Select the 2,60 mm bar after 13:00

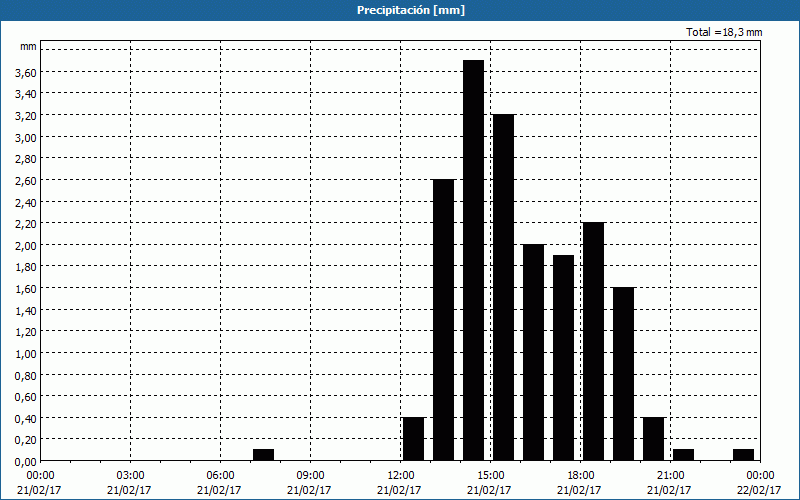[443, 320]
